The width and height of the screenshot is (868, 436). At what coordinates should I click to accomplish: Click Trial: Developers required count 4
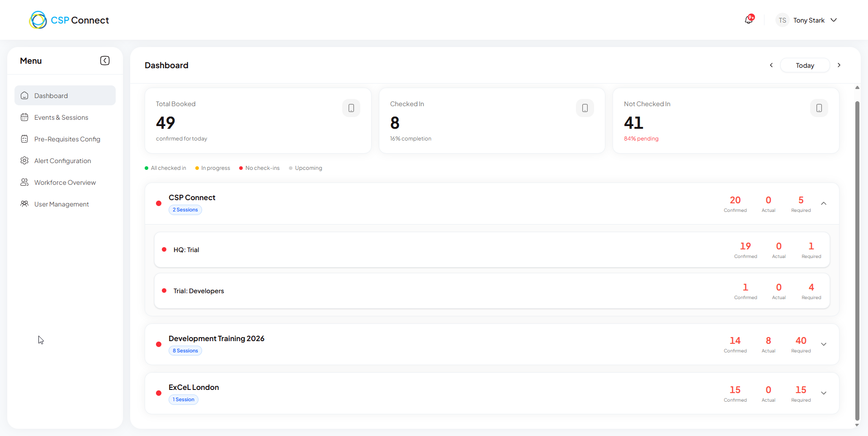811,287
